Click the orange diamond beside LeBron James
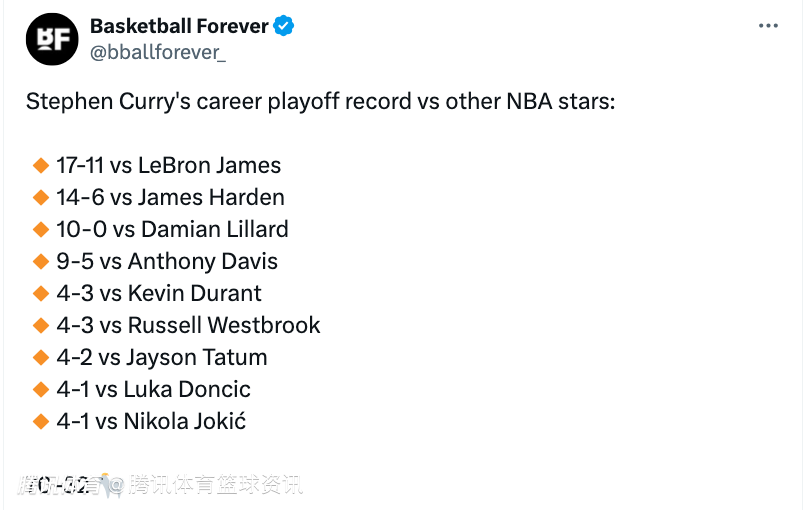Image resolution: width=804 pixels, height=510 pixels. tap(41, 166)
